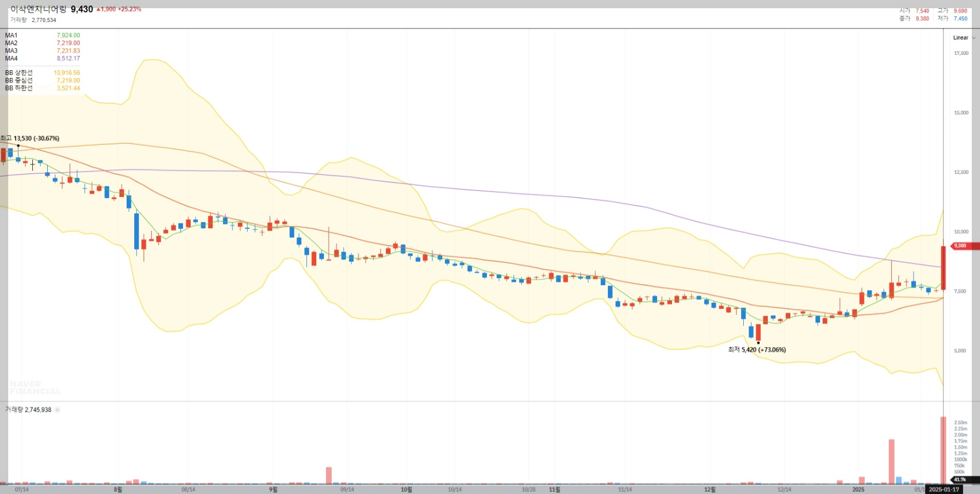This screenshot has width=980, height=494.
Task: Click the 12/14 date axis label
Action: tap(784, 490)
